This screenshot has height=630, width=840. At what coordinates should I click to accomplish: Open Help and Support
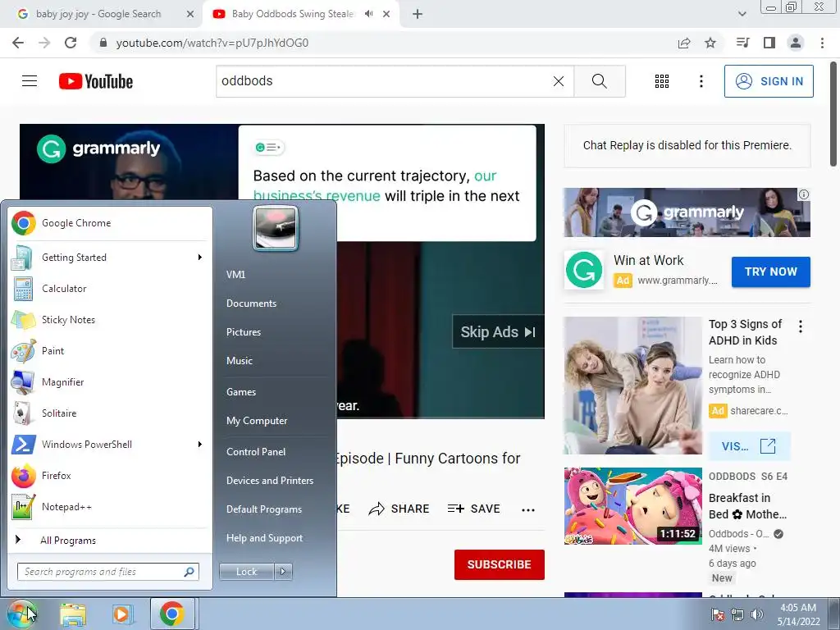click(264, 538)
